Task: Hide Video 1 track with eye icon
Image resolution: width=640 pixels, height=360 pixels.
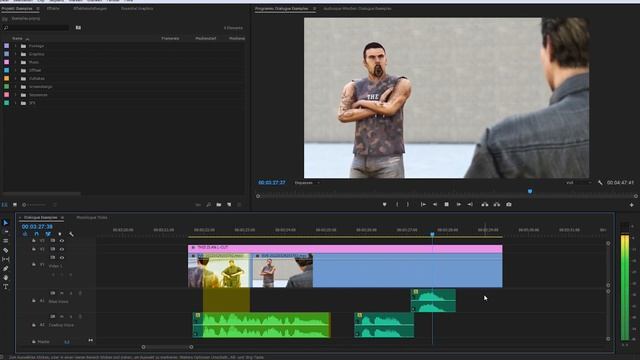Action: click(62, 258)
